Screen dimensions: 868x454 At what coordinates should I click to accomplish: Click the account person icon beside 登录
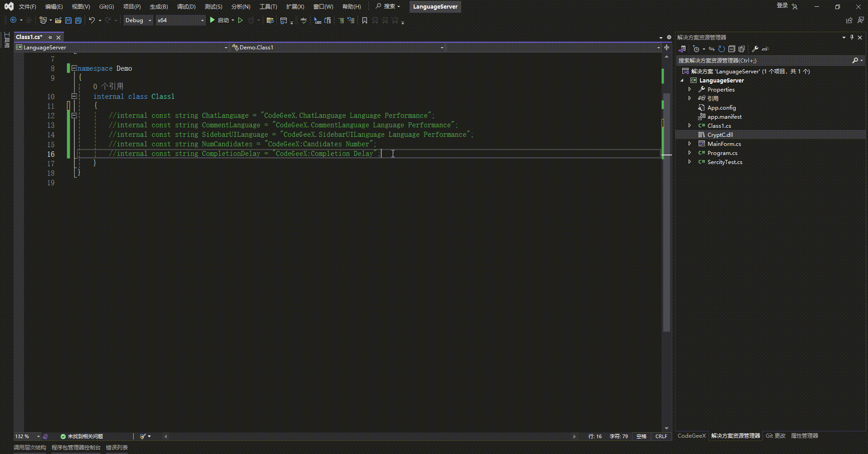(x=795, y=6)
